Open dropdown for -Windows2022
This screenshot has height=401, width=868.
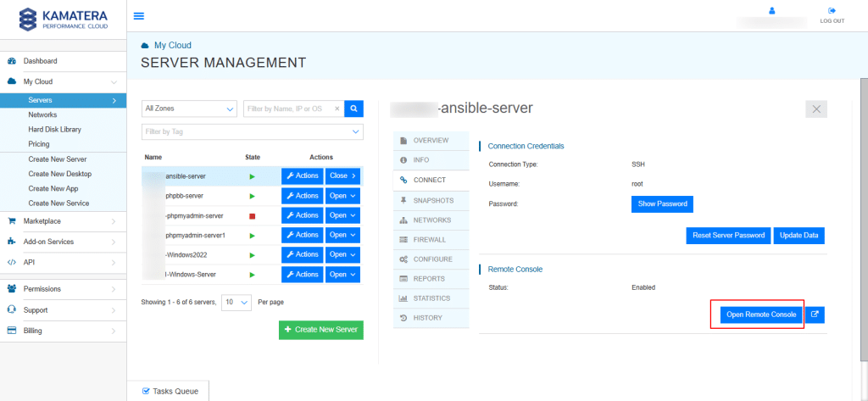tap(342, 255)
